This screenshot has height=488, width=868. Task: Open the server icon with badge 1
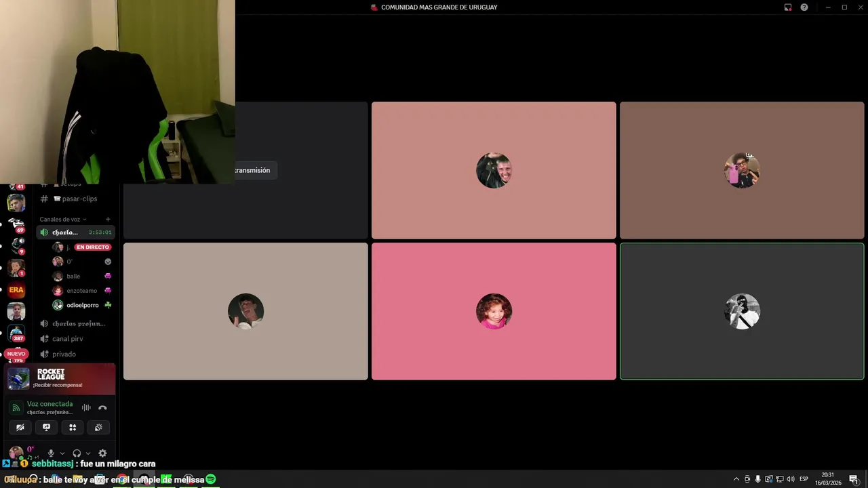click(16, 268)
